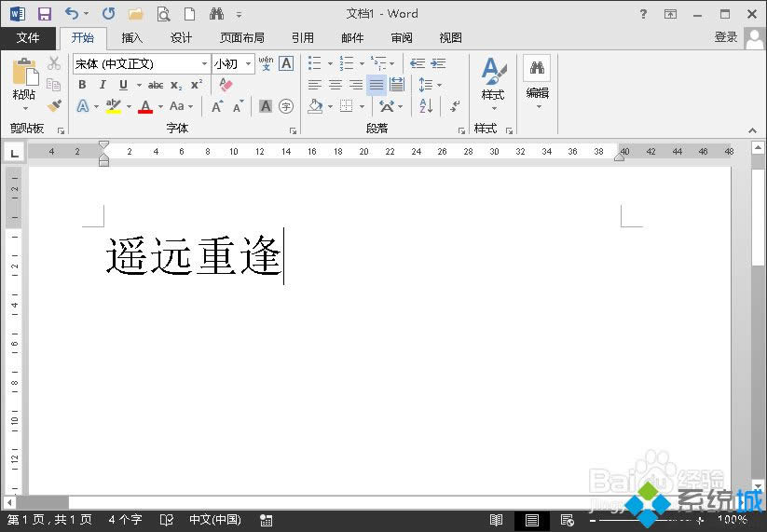Click the Cut scissors icon
767x532 pixels.
point(54,63)
